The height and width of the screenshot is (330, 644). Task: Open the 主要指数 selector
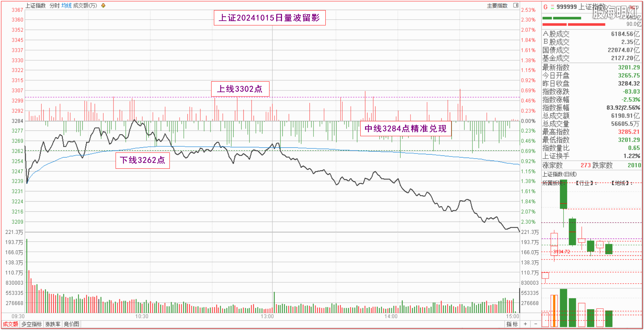click(x=497, y=6)
